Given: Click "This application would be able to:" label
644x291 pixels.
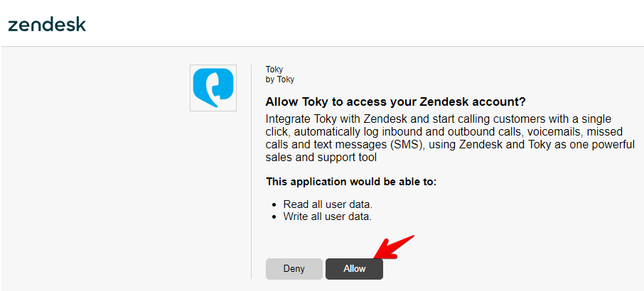Looking at the screenshot, I should coord(351,182).
